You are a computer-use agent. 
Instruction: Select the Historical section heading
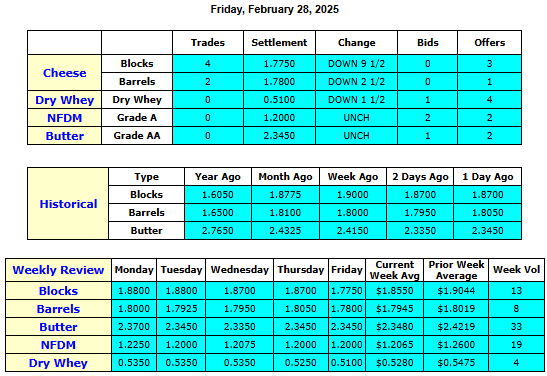pos(68,204)
